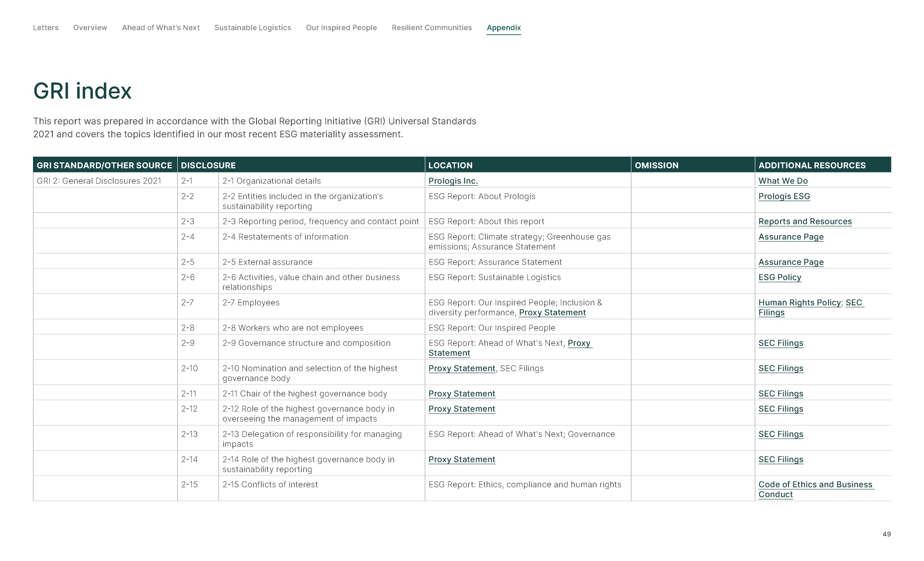
Task: Click Proxy Statement link in 2-9 Governance row
Action: pos(579,343)
